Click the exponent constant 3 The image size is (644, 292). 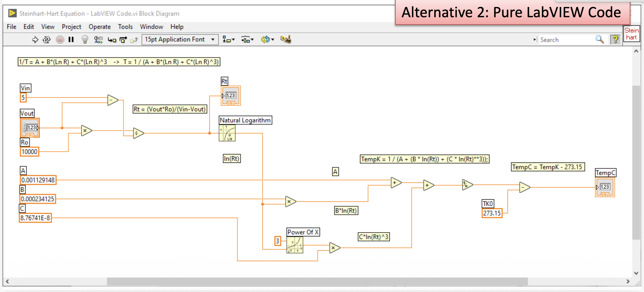278,241
